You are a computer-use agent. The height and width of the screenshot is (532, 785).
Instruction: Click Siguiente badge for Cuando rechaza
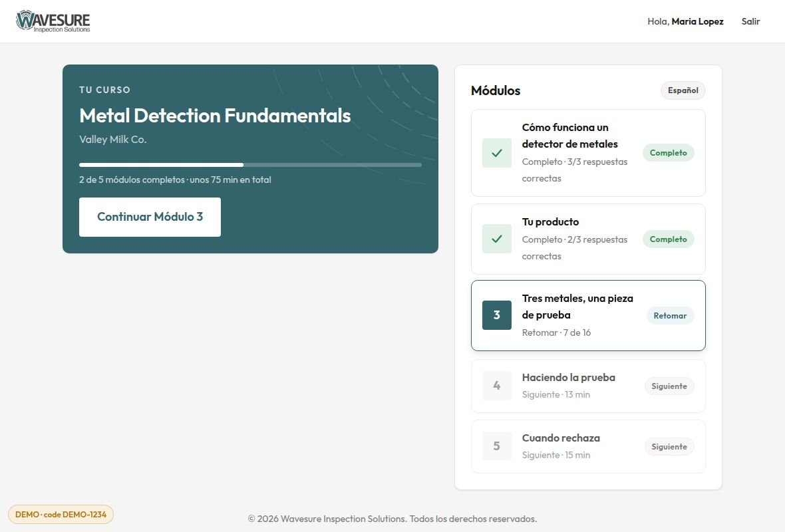[669, 447]
